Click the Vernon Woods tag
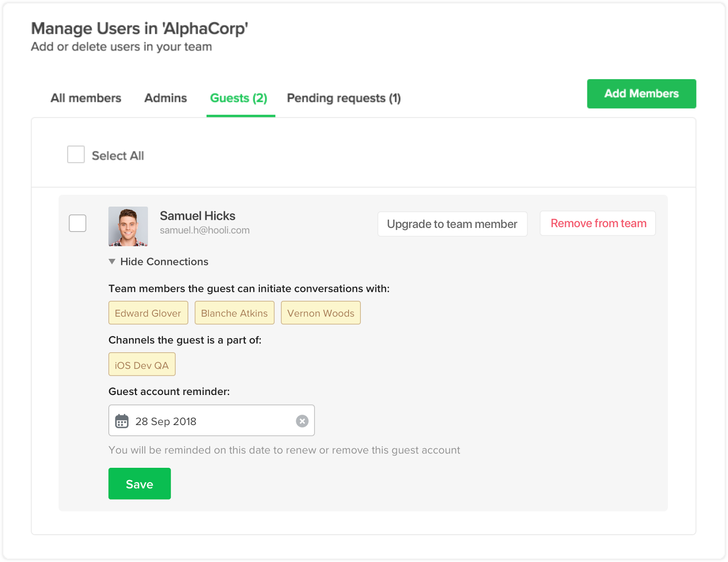Viewport: 728px width, 562px height. coord(321,313)
